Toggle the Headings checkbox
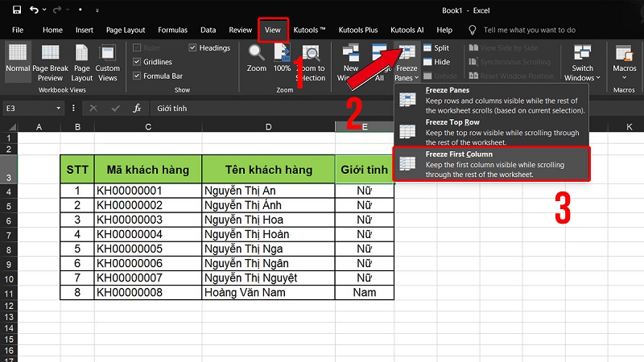644x362 pixels. (x=209, y=48)
